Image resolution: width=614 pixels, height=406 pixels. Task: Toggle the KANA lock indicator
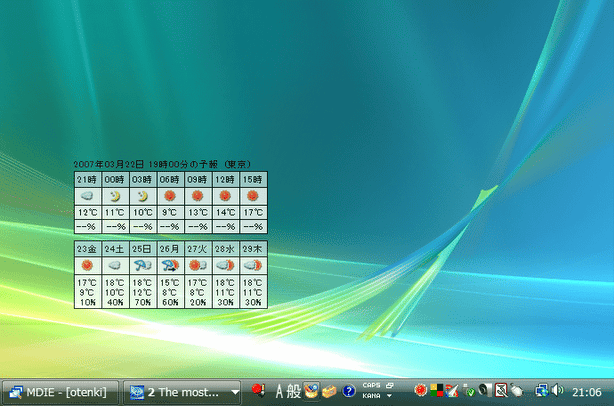371,396
